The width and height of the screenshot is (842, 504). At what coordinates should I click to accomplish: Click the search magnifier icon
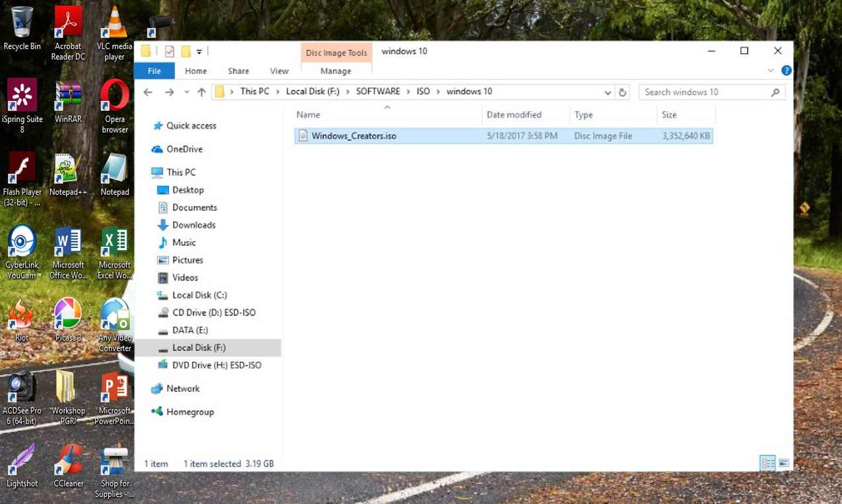tap(775, 92)
